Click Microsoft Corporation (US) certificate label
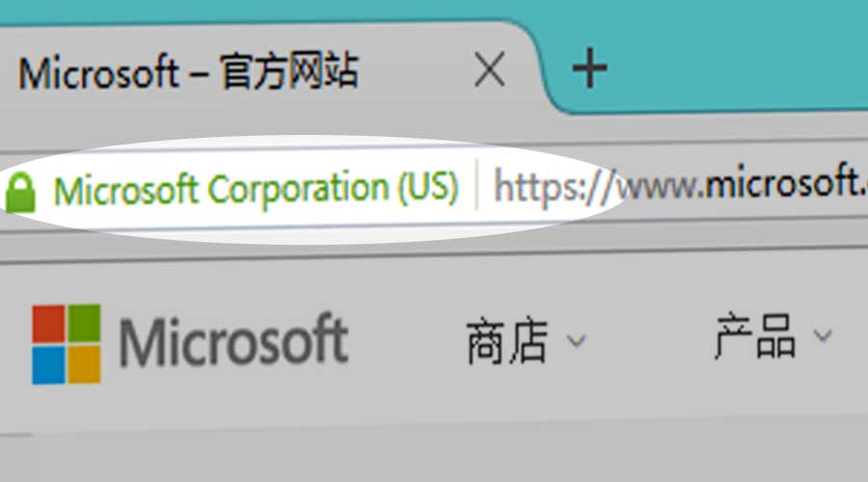The width and height of the screenshot is (868, 482). point(256,189)
